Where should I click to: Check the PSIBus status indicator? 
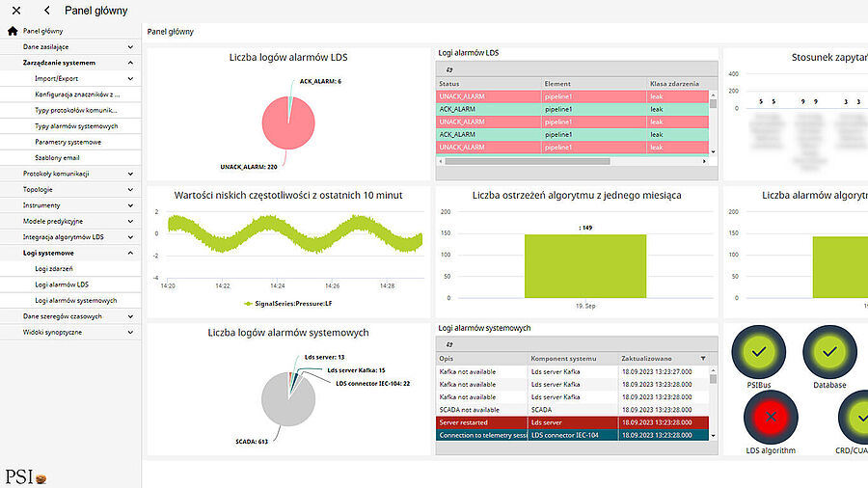[758, 352]
